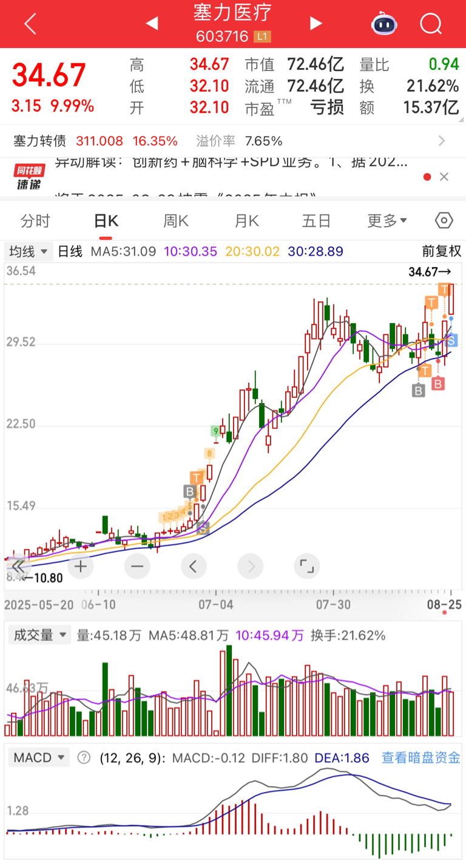Select the 周K tab
This screenshot has width=466, height=868.
click(x=176, y=220)
